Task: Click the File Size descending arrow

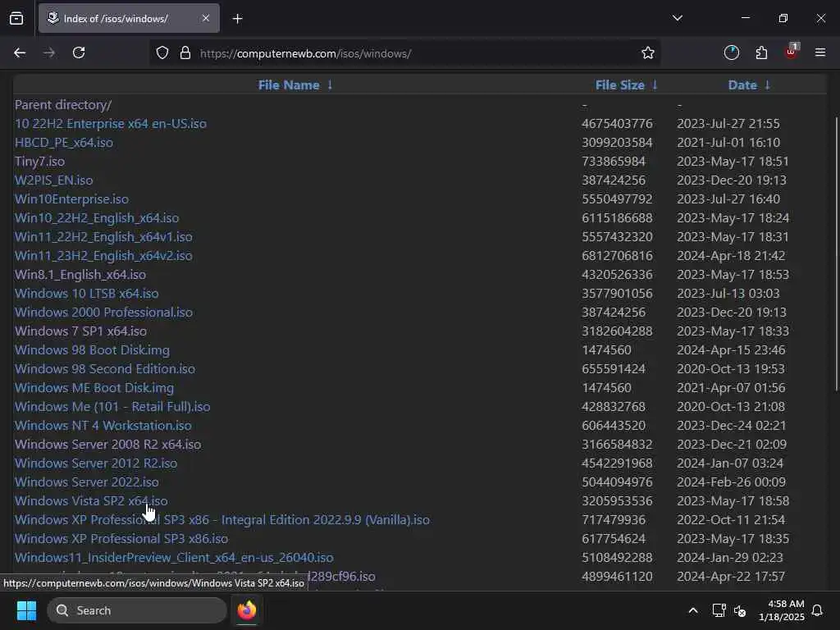Action: pyautogui.click(x=655, y=84)
